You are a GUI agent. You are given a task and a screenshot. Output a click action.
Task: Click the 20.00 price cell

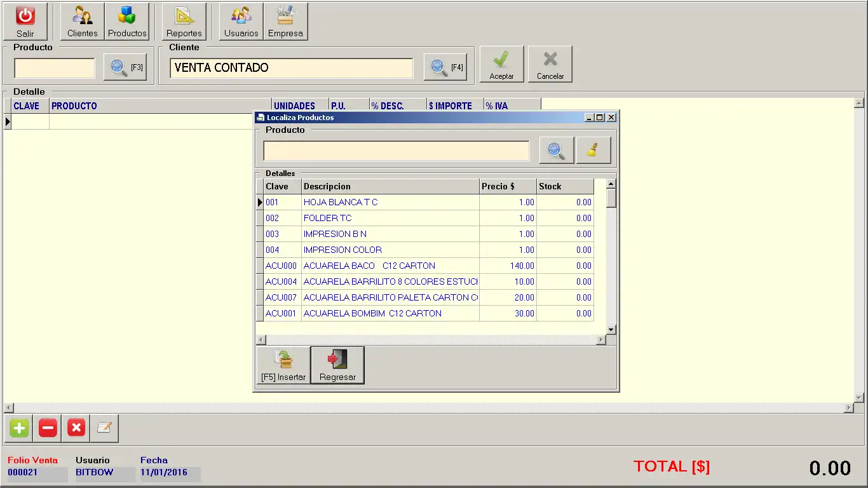(x=508, y=297)
